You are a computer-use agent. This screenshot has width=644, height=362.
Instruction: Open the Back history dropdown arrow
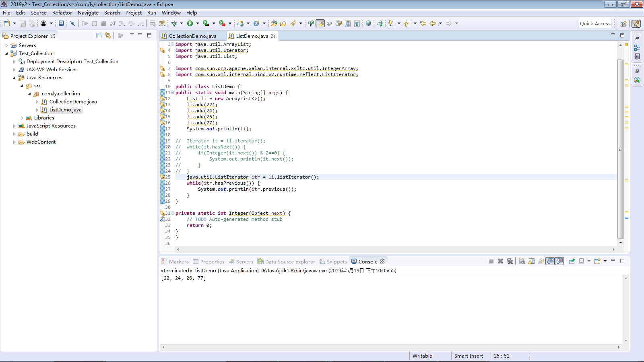coord(440,23)
